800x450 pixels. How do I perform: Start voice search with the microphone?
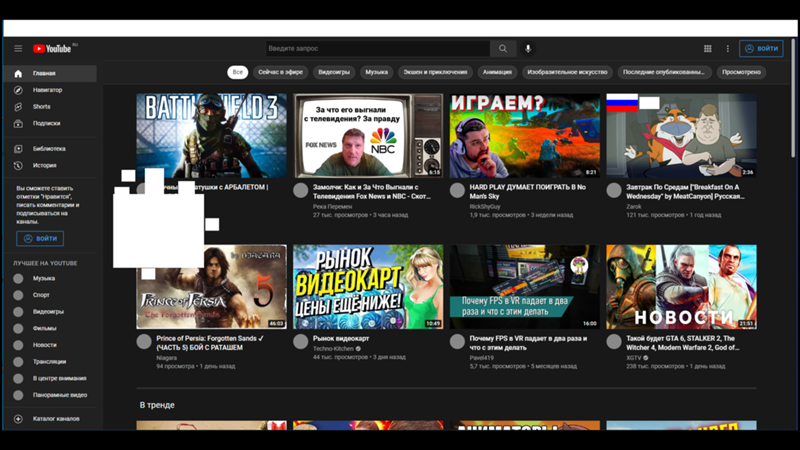(528, 48)
